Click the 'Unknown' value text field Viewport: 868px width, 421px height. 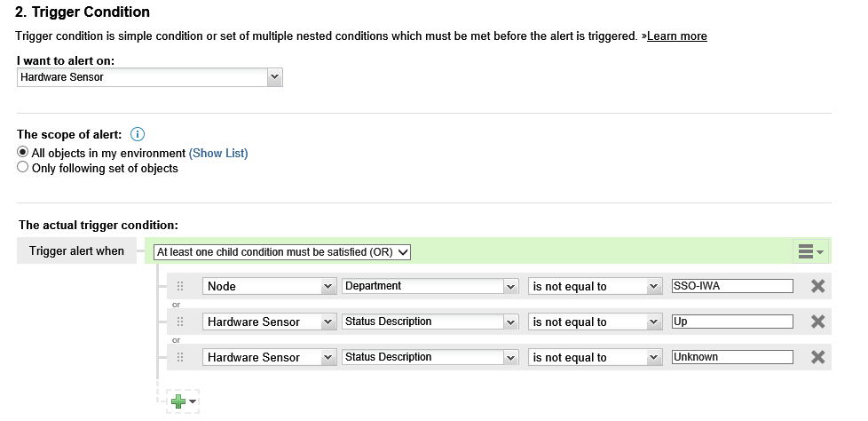(731, 357)
